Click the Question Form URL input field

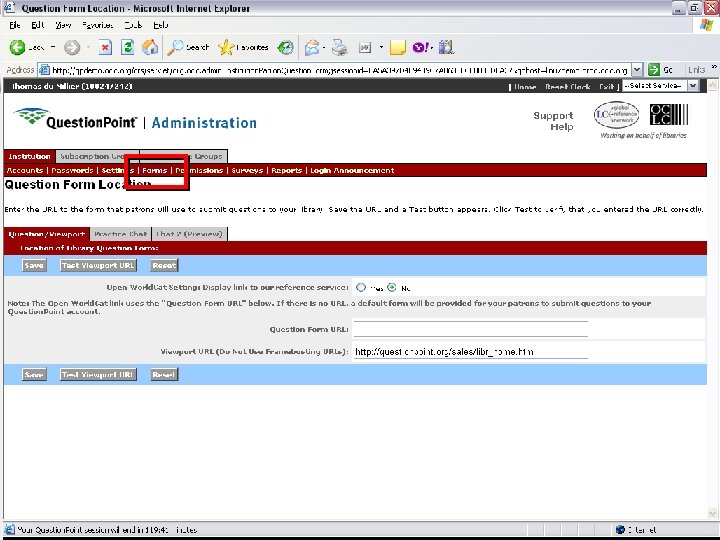pyautogui.click(x=470, y=329)
